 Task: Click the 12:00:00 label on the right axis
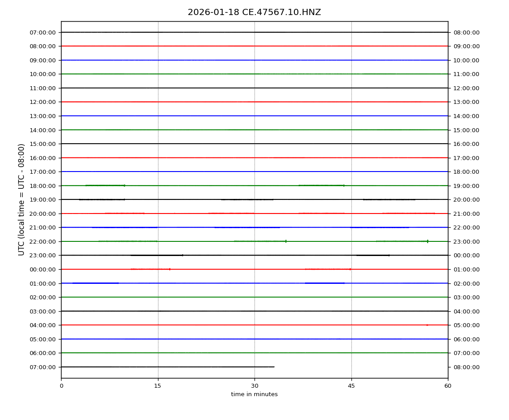pyautogui.click(x=466, y=88)
